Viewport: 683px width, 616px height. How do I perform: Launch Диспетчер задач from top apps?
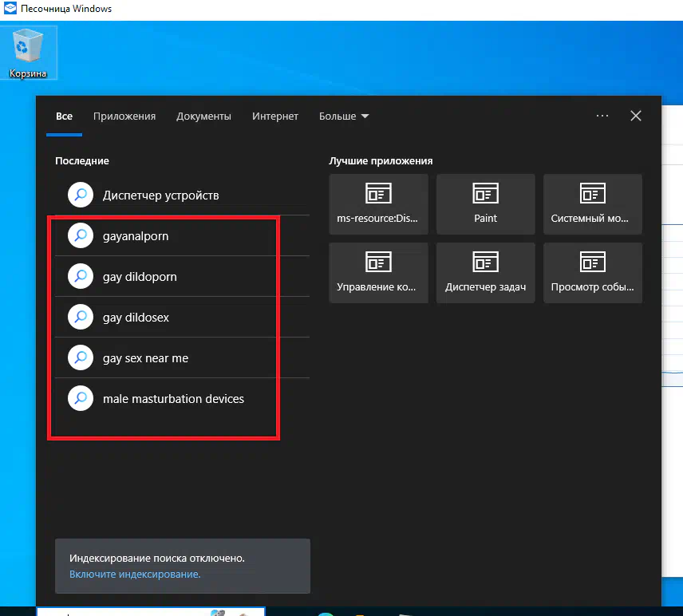[486, 273]
